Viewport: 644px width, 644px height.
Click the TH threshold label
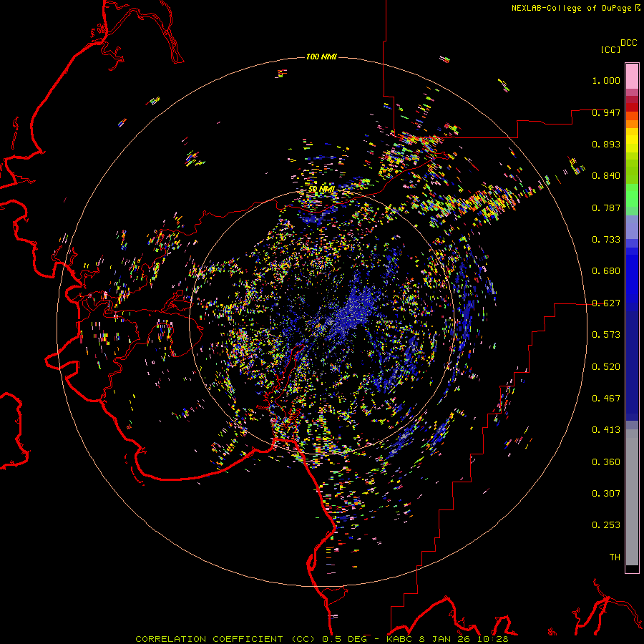[x=615, y=557]
